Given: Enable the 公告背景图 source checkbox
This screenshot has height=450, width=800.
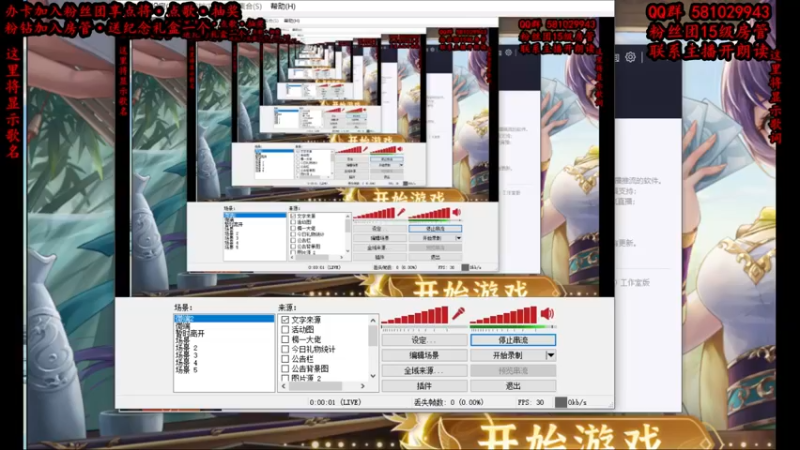Looking at the screenshot, I should [x=285, y=368].
